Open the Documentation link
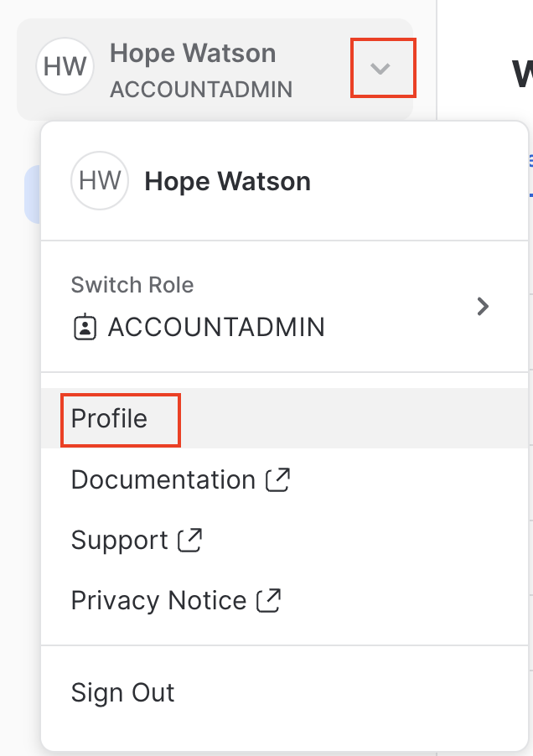Viewport: 533px width, 756px height. click(163, 479)
